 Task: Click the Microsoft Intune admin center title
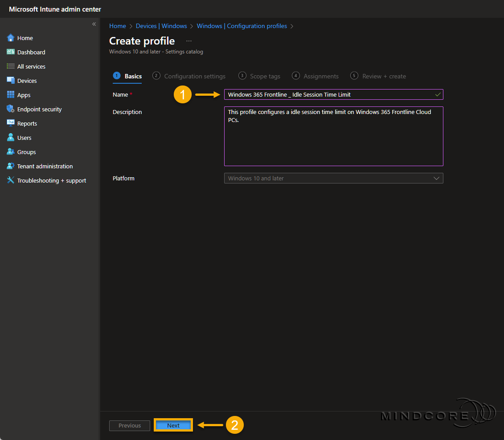[55, 9]
